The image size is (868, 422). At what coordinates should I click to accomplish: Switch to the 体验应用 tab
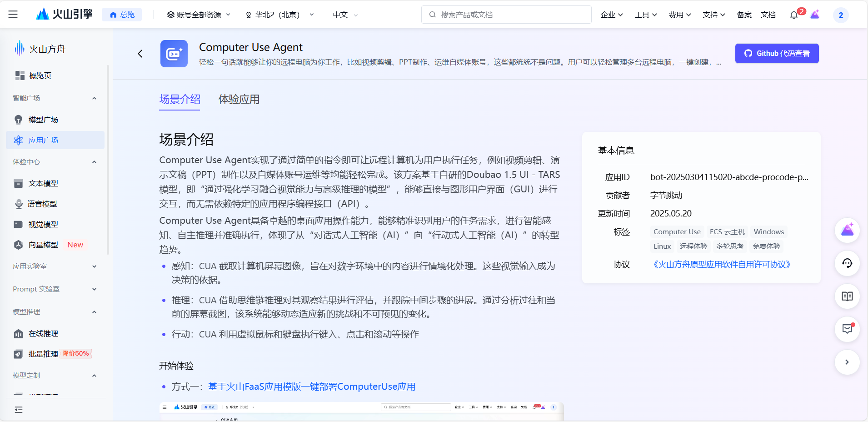coord(239,99)
